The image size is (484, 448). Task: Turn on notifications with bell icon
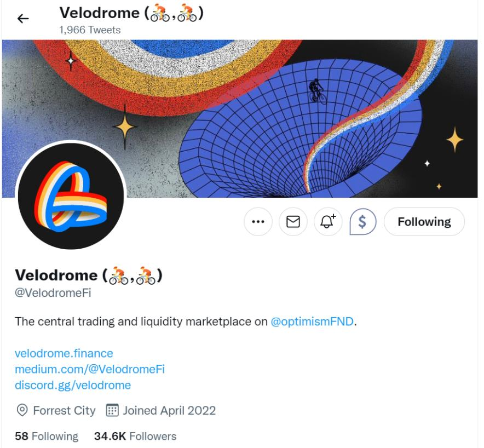(x=328, y=222)
